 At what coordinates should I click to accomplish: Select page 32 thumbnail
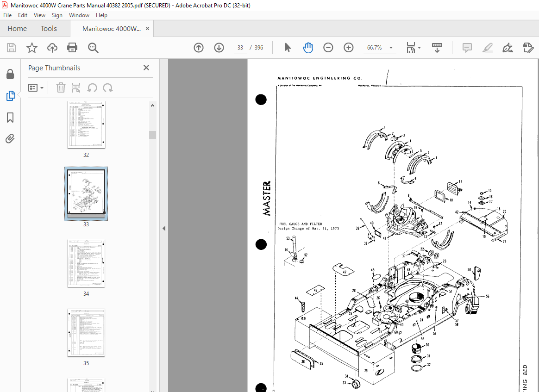pos(86,124)
